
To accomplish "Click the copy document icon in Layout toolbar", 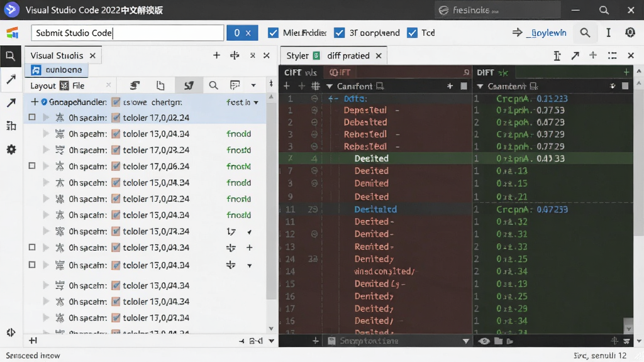I will 160,85.
